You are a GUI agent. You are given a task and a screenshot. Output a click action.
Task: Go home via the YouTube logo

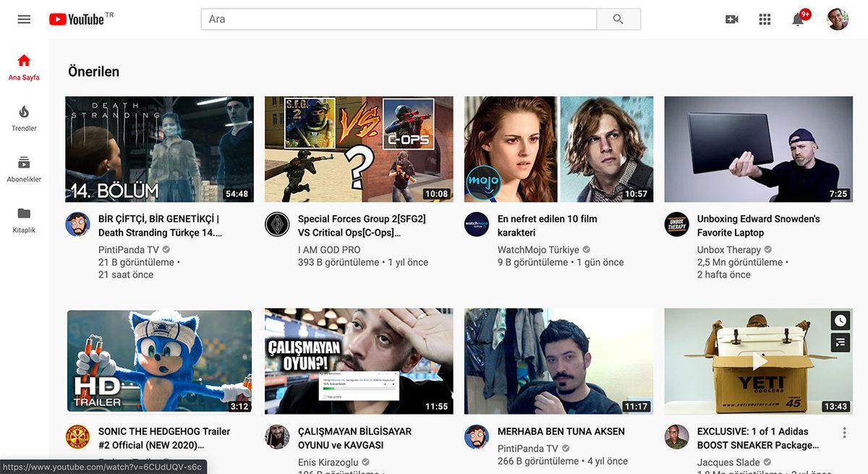pos(75,19)
